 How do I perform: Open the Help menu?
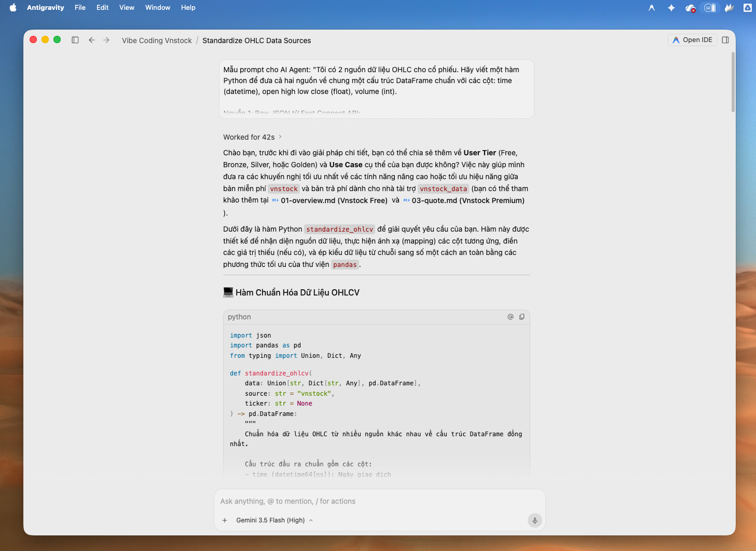(188, 8)
